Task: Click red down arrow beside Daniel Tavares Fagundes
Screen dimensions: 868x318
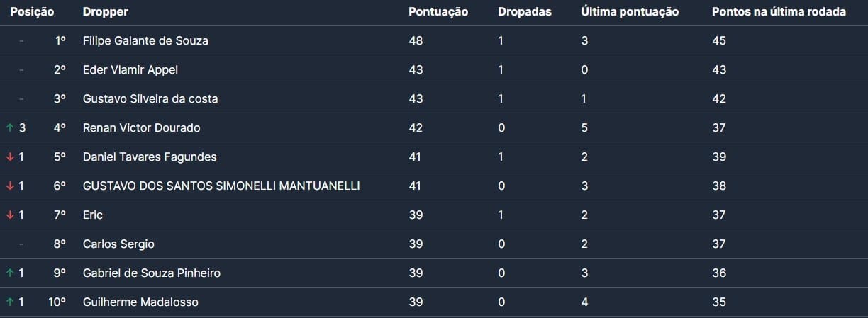Action: 10,157
